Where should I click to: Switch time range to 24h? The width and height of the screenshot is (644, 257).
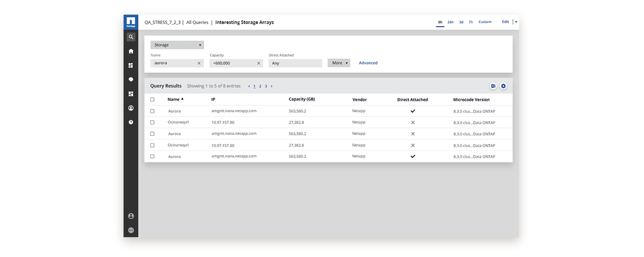click(450, 22)
